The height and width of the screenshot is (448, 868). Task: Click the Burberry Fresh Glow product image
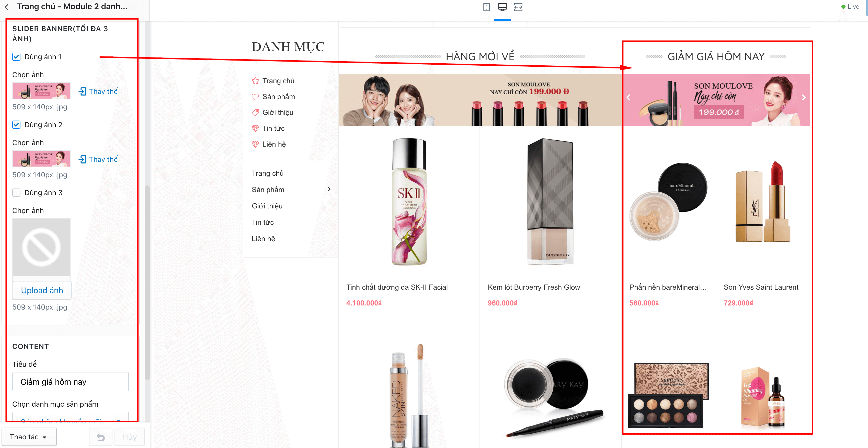click(x=550, y=202)
